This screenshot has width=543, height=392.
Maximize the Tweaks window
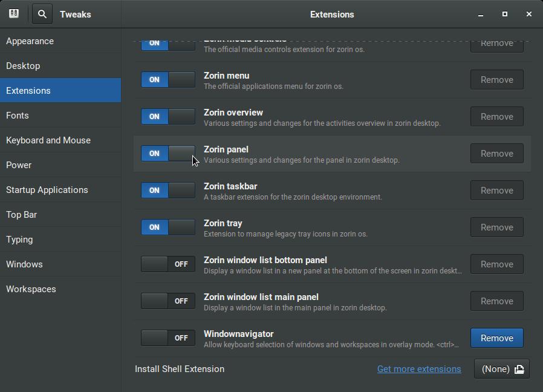point(505,15)
